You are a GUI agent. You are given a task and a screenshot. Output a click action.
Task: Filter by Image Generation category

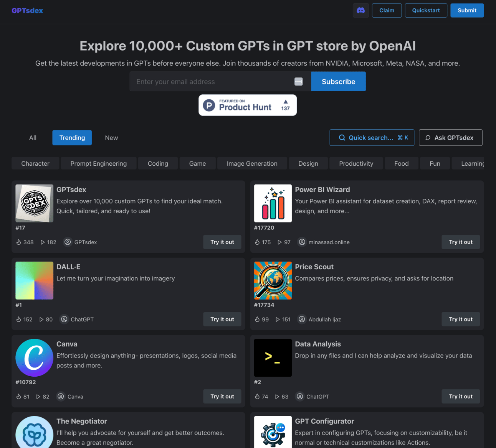[252, 163]
